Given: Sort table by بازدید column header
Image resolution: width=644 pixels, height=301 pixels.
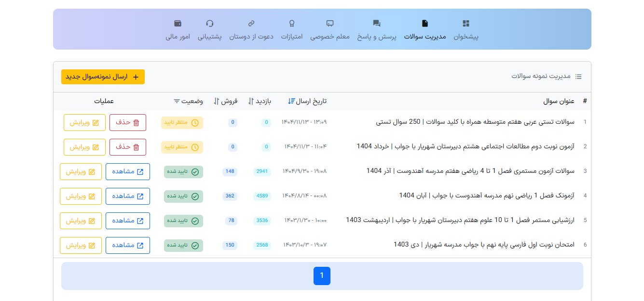Looking at the screenshot, I should [260, 101].
